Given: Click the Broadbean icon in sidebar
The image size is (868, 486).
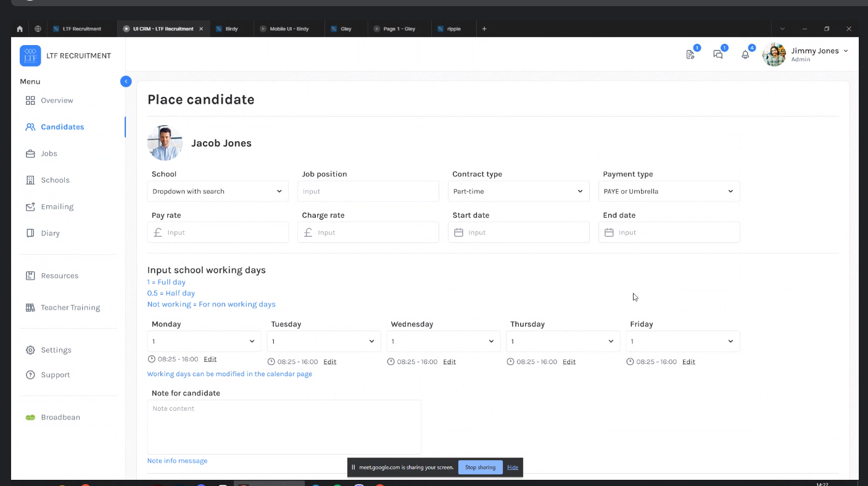Looking at the screenshot, I should (30, 418).
